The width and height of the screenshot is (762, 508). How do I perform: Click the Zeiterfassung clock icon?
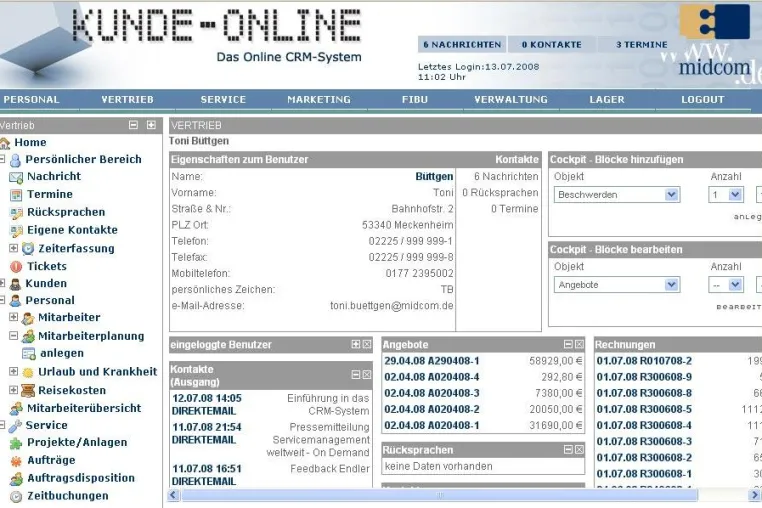[28, 249]
